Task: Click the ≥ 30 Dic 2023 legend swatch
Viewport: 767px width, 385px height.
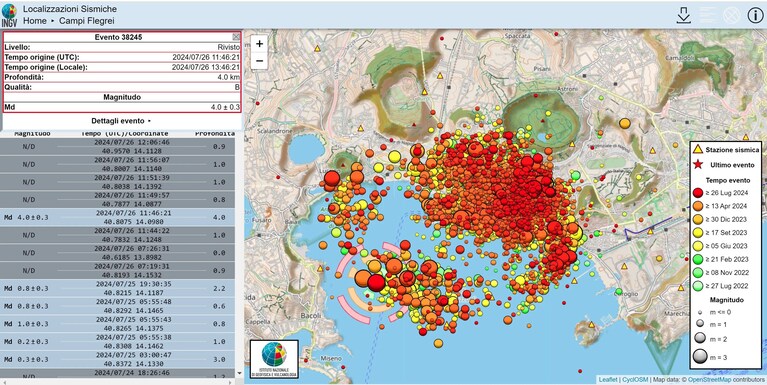Action: [699, 219]
